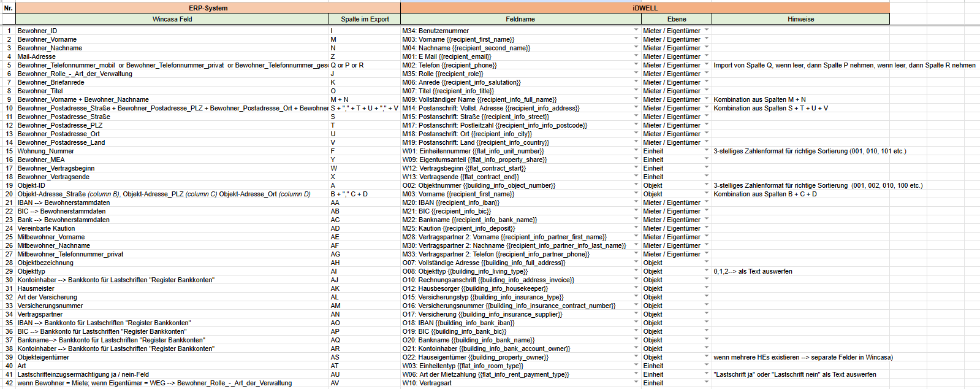Select the O22: Hauseigentümer cell
Screen dimensions: 980x389
(520, 357)
